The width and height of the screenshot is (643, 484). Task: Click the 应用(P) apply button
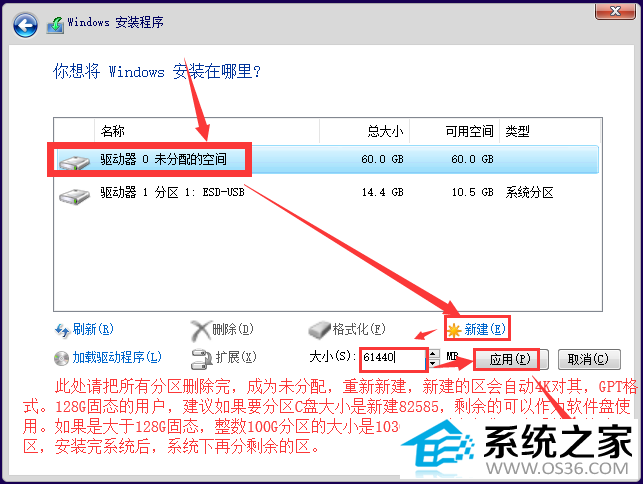pyautogui.click(x=511, y=360)
